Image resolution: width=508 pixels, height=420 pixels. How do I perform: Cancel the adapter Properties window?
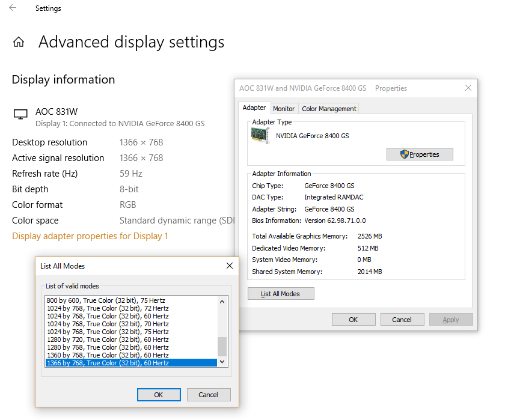(402, 320)
